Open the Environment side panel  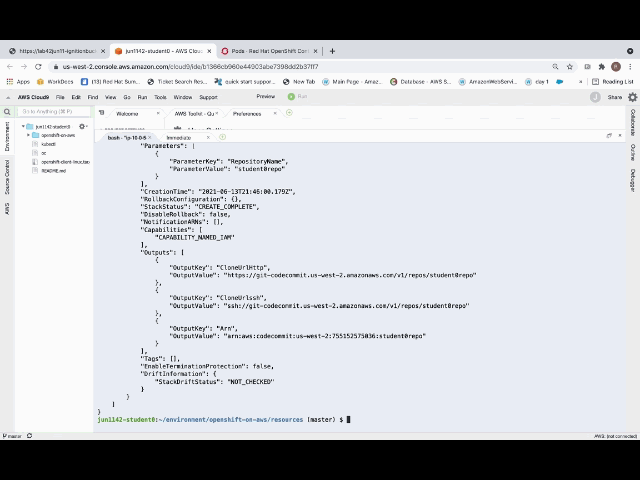point(7,136)
